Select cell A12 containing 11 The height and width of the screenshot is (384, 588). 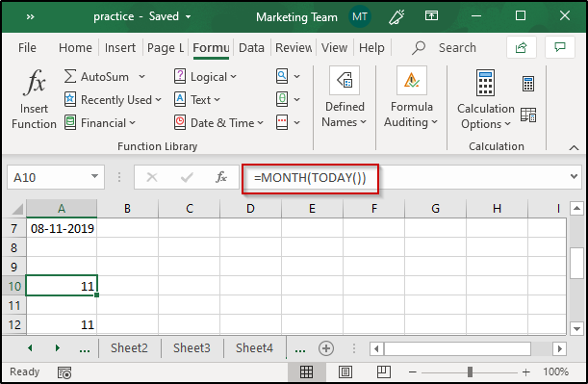click(x=62, y=324)
